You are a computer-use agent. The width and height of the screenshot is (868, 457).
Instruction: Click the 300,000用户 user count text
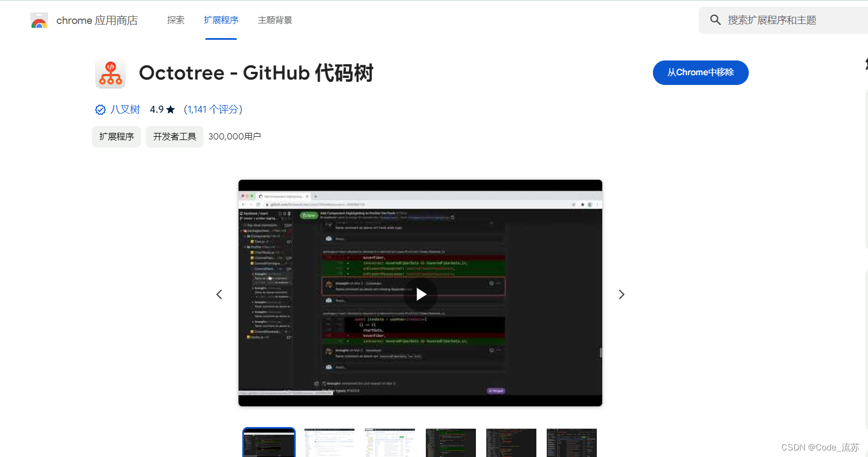pyautogui.click(x=235, y=137)
